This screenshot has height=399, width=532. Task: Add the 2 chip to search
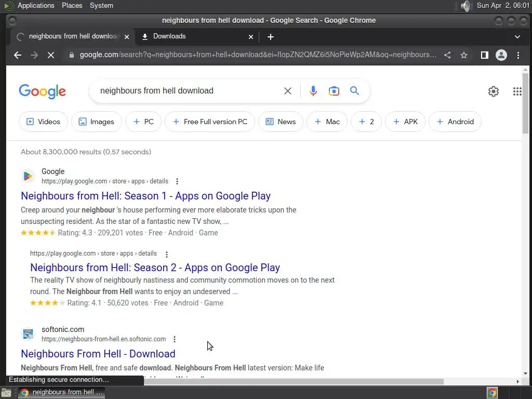366,122
